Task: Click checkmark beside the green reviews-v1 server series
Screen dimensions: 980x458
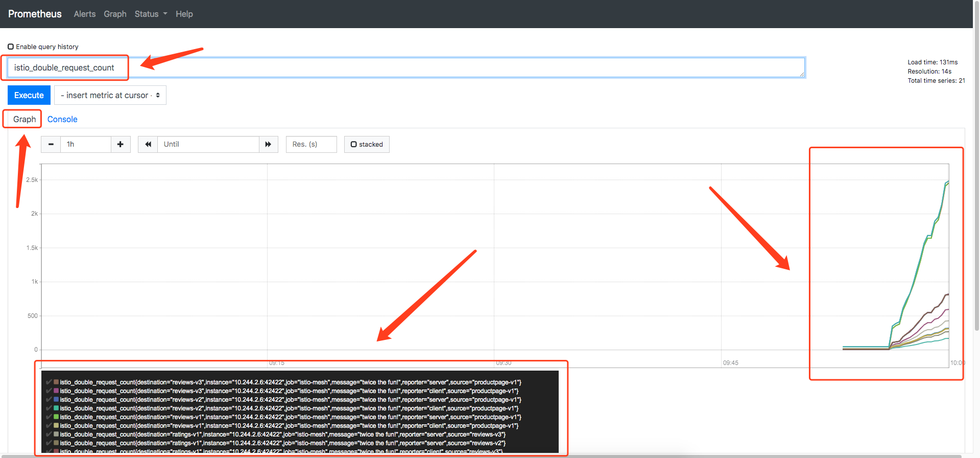Action: pyautogui.click(x=49, y=417)
